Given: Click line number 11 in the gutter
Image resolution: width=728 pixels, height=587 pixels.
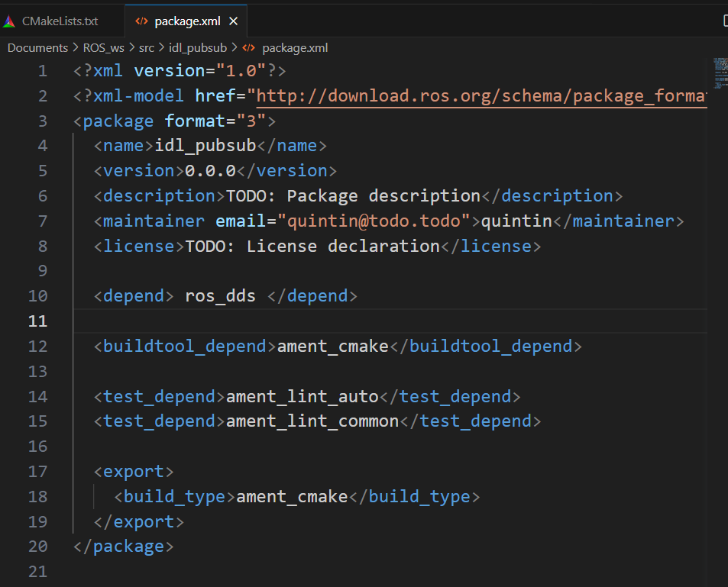Looking at the screenshot, I should [37, 321].
